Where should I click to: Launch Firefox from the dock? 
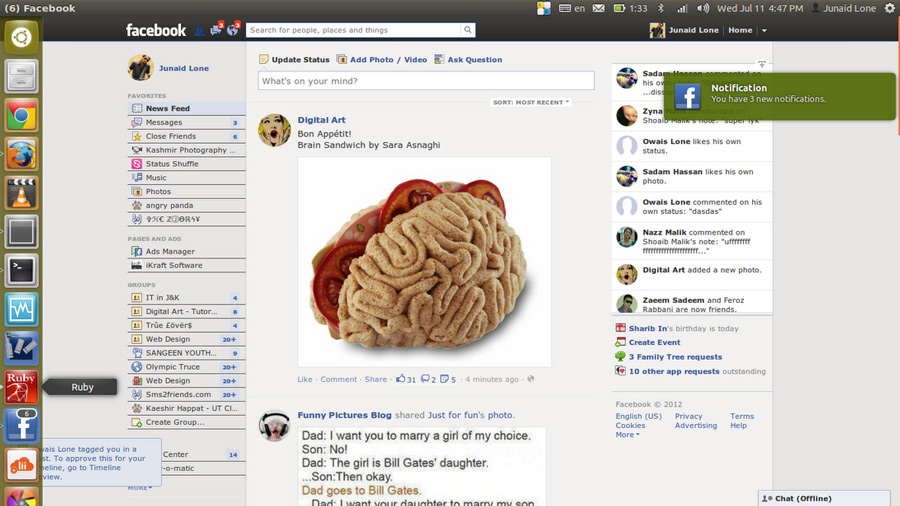(21, 154)
